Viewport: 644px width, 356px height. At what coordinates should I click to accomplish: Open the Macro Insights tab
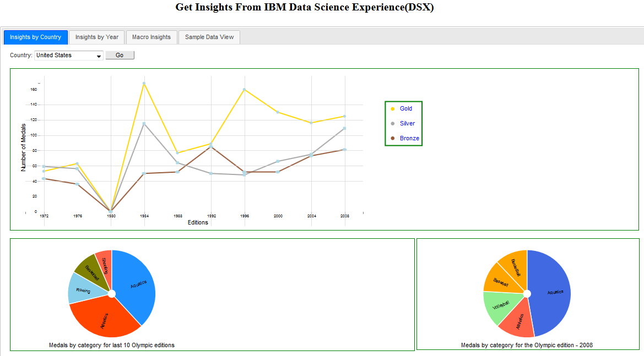[151, 37]
